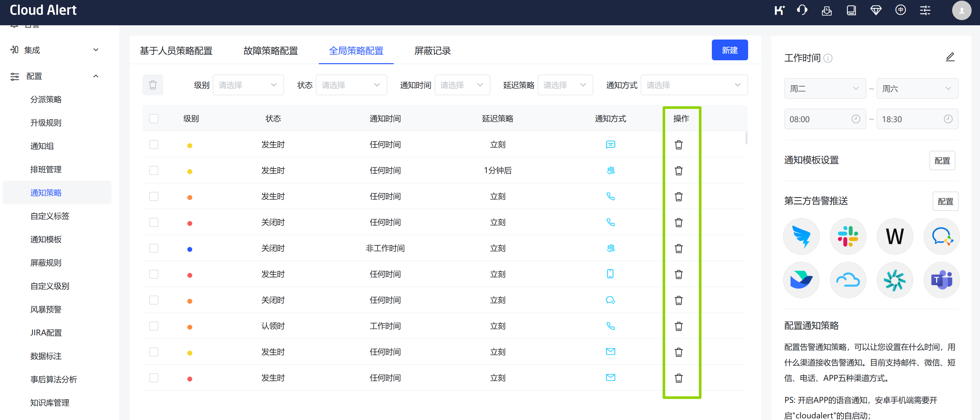The width and height of the screenshot is (980, 420).
Task: Open the 级别 filter dropdown
Action: click(248, 85)
